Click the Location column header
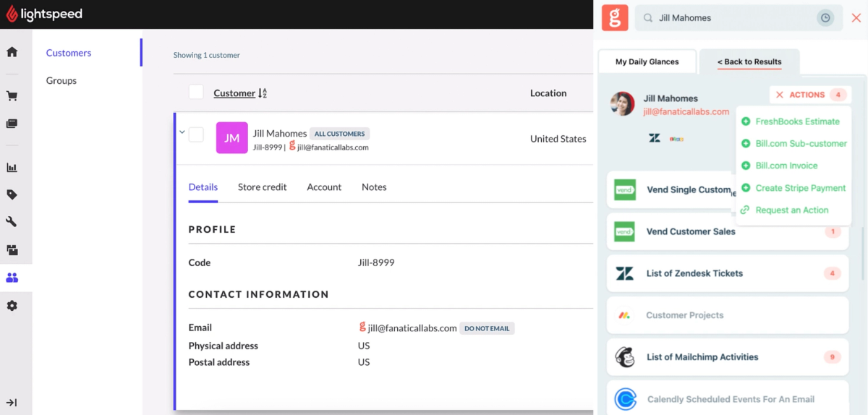 tap(548, 93)
